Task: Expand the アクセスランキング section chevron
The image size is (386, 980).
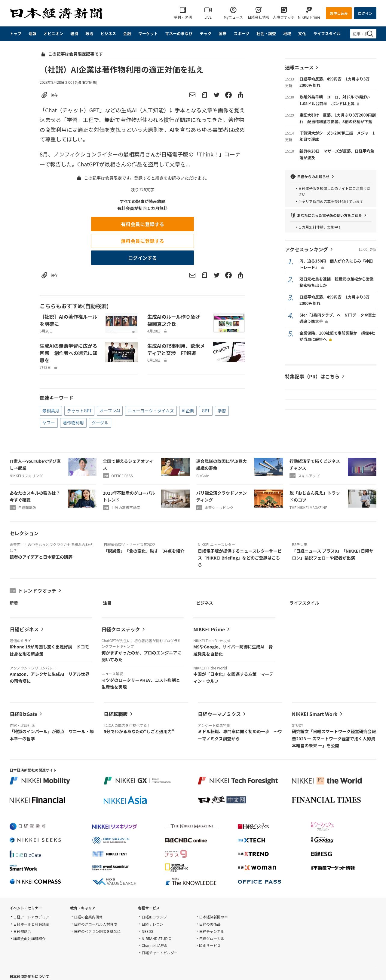Action: click(332, 249)
